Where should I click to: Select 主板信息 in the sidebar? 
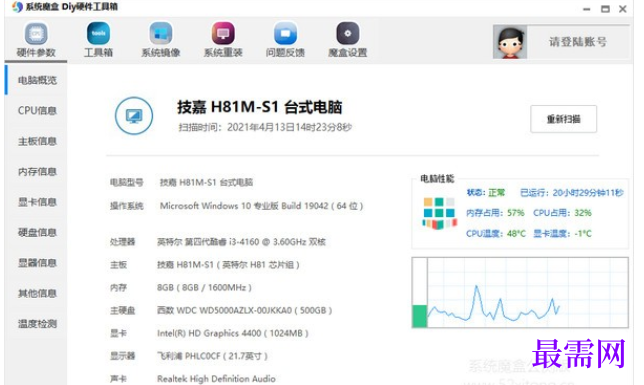coord(37,141)
